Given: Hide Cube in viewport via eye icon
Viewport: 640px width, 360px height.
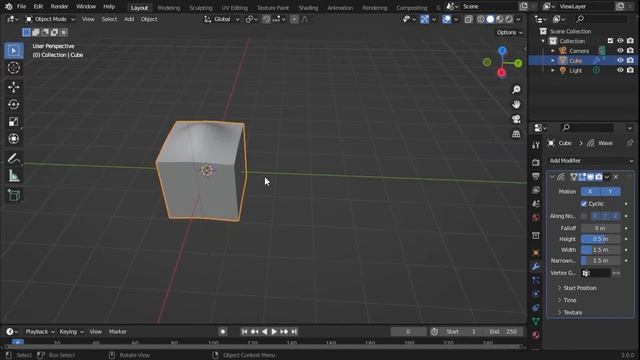Looking at the screenshot, I should [x=620, y=60].
